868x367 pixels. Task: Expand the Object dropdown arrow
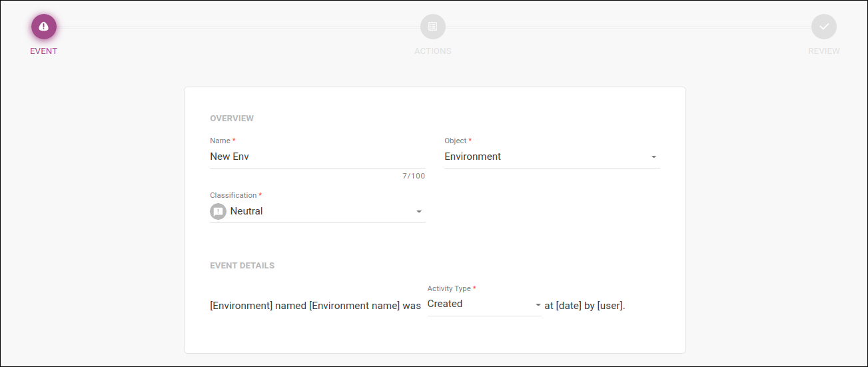pyautogui.click(x=653, y=157)
